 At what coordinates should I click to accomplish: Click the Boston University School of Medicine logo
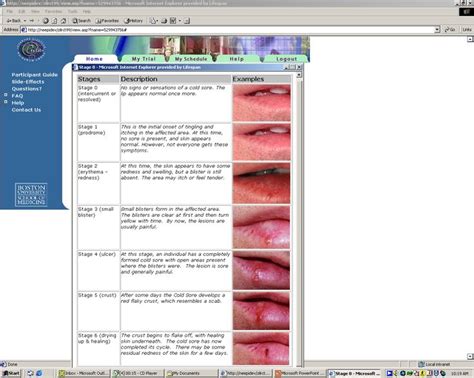pos(31,195)
